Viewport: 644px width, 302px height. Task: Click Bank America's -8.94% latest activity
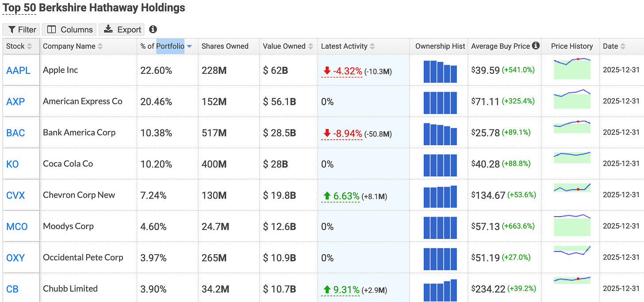click(x=342, y=133)
